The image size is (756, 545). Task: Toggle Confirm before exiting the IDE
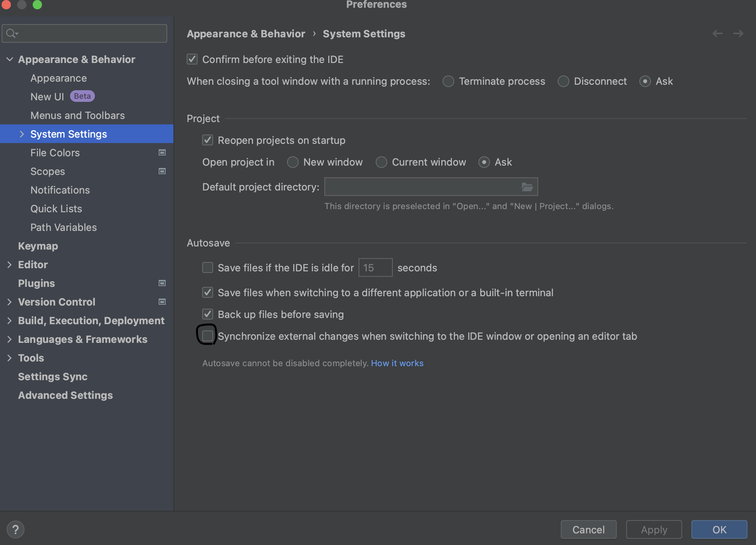pos(192,59)
